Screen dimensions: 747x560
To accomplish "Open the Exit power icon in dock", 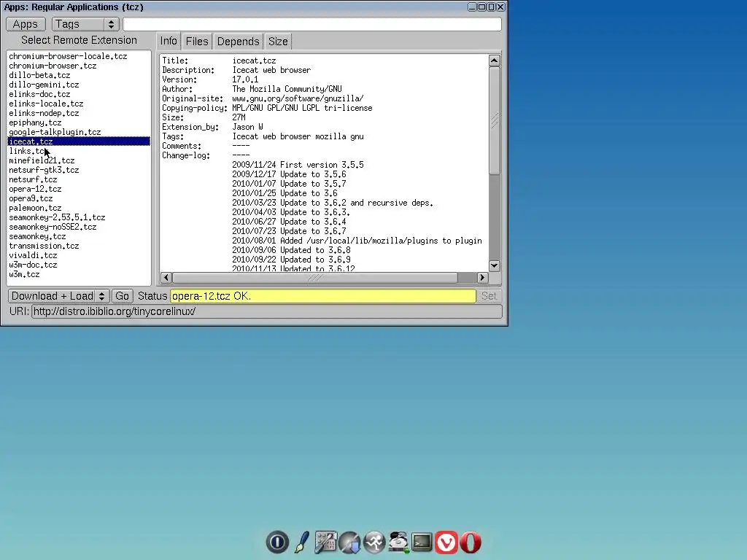I will (x=277, y=542).
